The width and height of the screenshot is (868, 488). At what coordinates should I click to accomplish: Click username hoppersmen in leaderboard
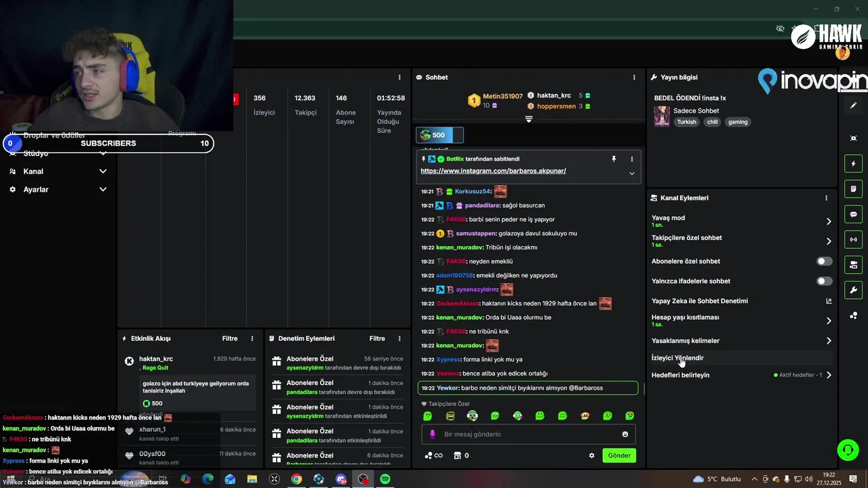click(x=556, y=106)
